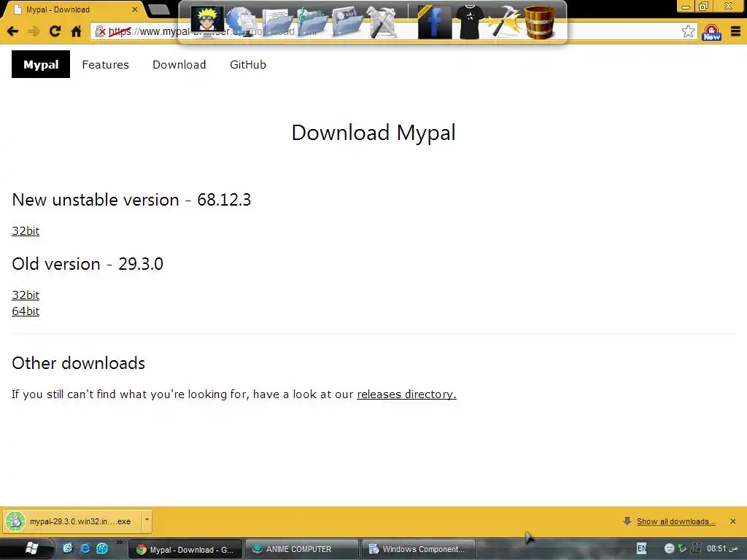The height and width of the screenshot is (560, 747).
Task: Click Show all downloads link
Action: pos(676,521)
